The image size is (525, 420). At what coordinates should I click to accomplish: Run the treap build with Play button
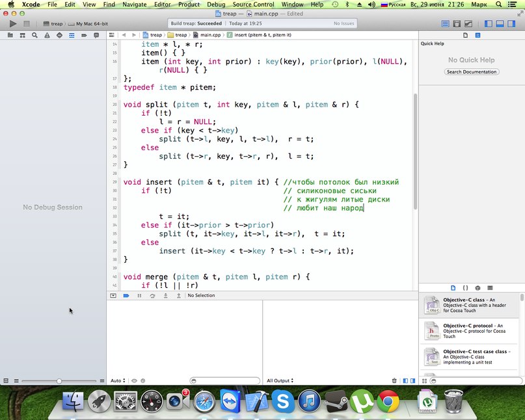click(13, 24)
